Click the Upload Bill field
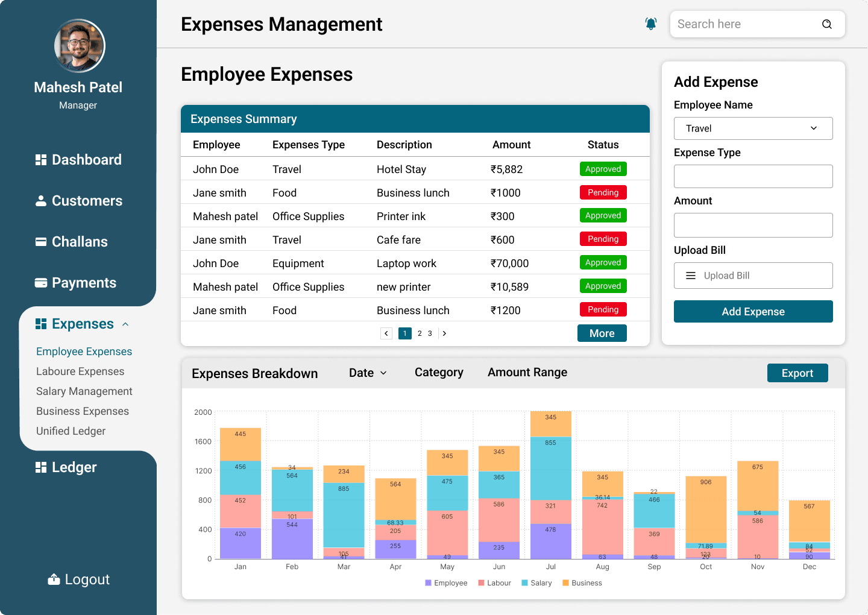This screenshot has width=868, height=615. pyautogui.click(x=753, y=276)
